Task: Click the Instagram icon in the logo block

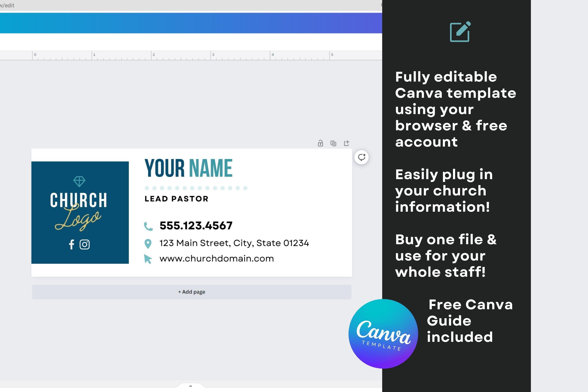Action: 84,244
